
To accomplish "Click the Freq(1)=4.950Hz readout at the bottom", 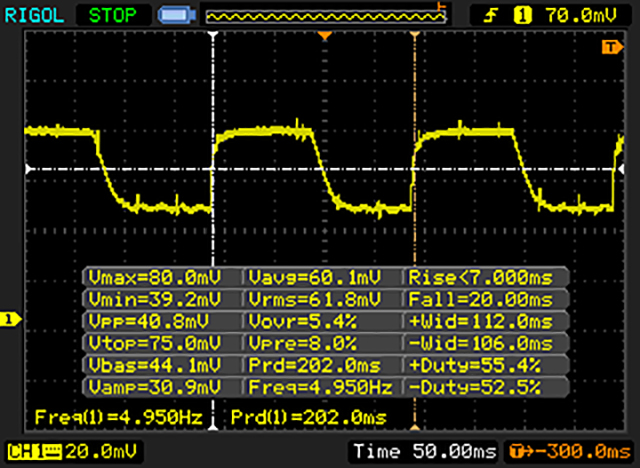I will click(x=118, y=417).
